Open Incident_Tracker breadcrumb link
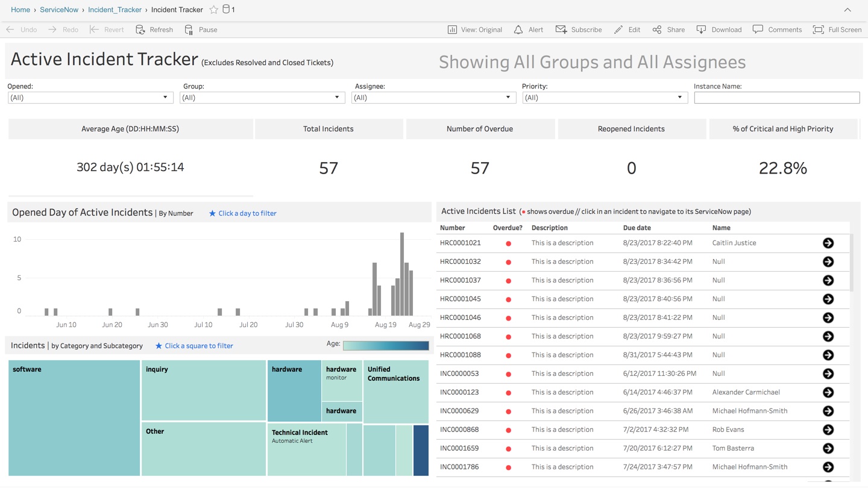This screenshot has width=868, height=488. [x=115, y=10]
